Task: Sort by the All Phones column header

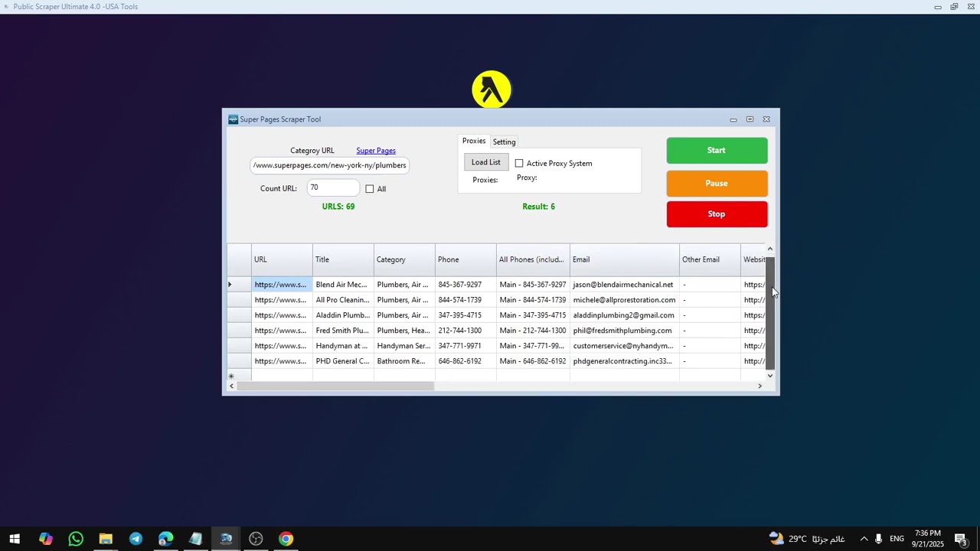Action: [x=533, y=259]
